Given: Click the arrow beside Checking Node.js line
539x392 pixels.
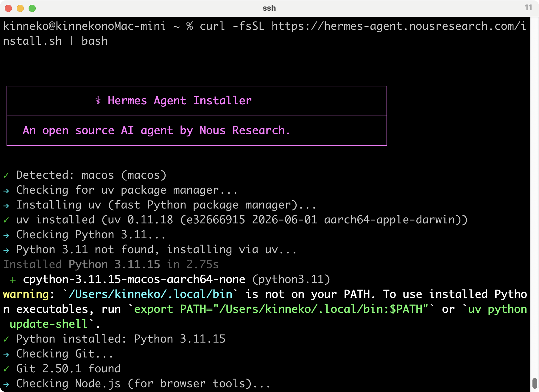Looking at the screenshot, I should coord(6,384).
